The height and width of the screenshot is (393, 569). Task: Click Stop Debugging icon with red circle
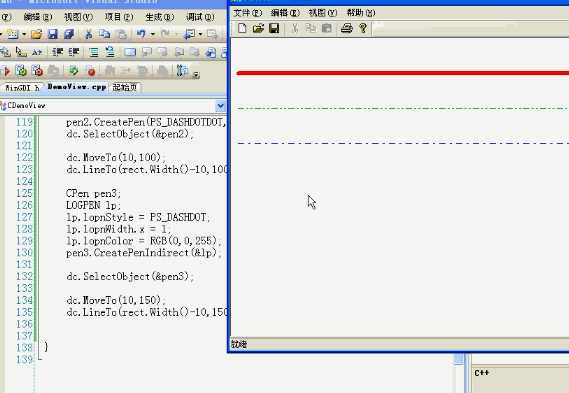coord(37,71)
